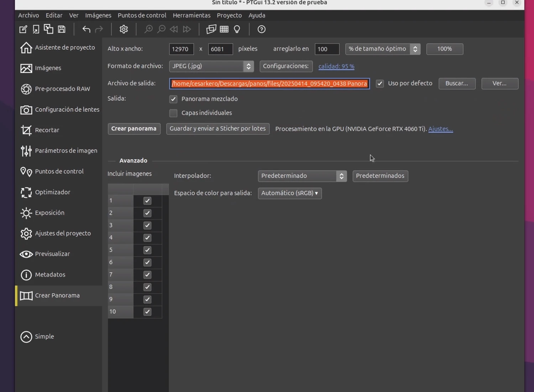Open the settings gear in toolbar

click(x=124, y=29)
